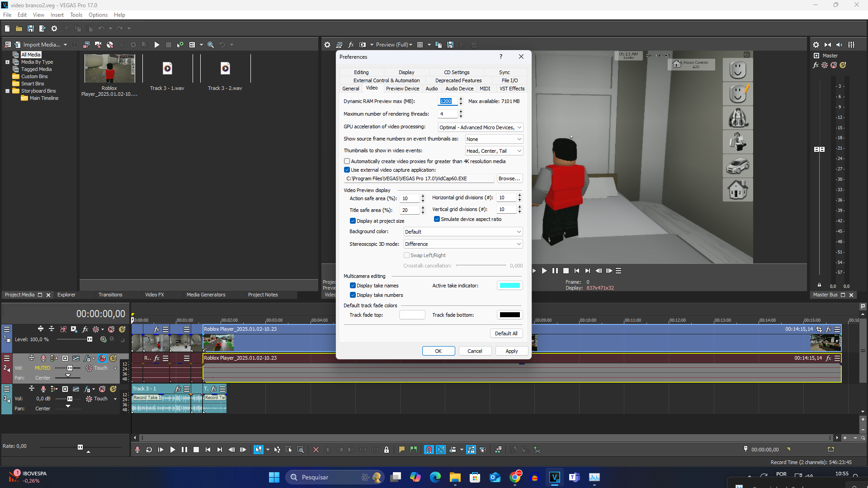Toggle Display at project size checkbox
Screen dimensions: 868x488
click(x=353, y=221)
